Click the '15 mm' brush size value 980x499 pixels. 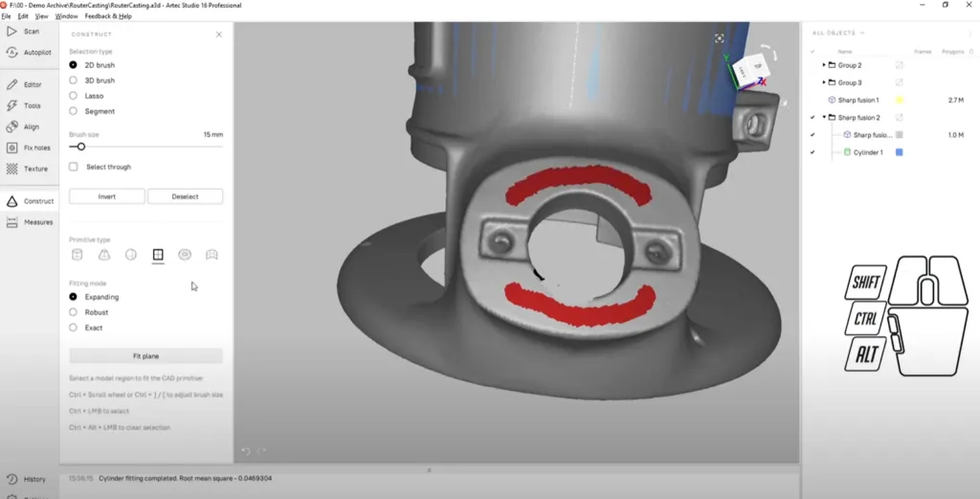click(213, 134)
